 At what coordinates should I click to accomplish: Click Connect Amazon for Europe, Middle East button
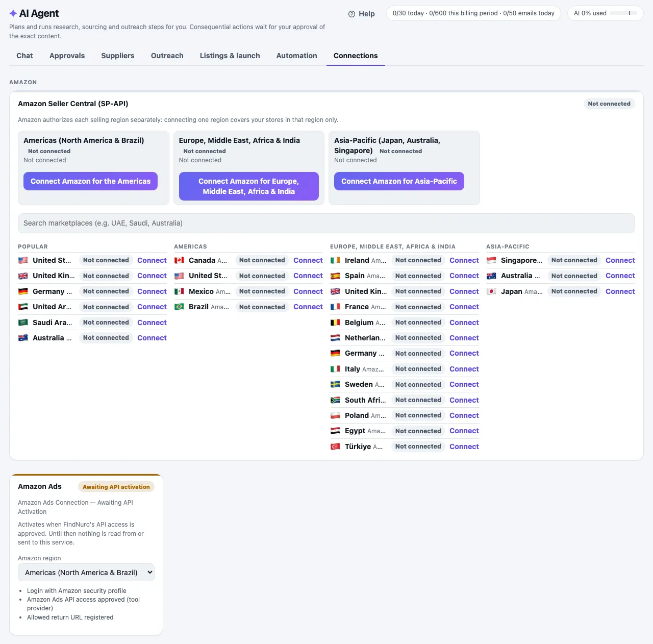pos(249,186)
